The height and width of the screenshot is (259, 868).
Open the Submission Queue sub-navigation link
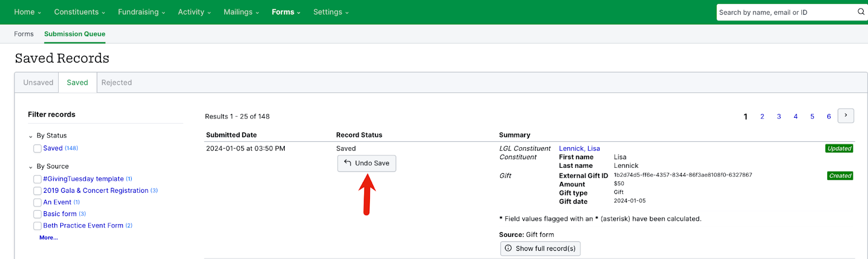click(x=75, y=34)
